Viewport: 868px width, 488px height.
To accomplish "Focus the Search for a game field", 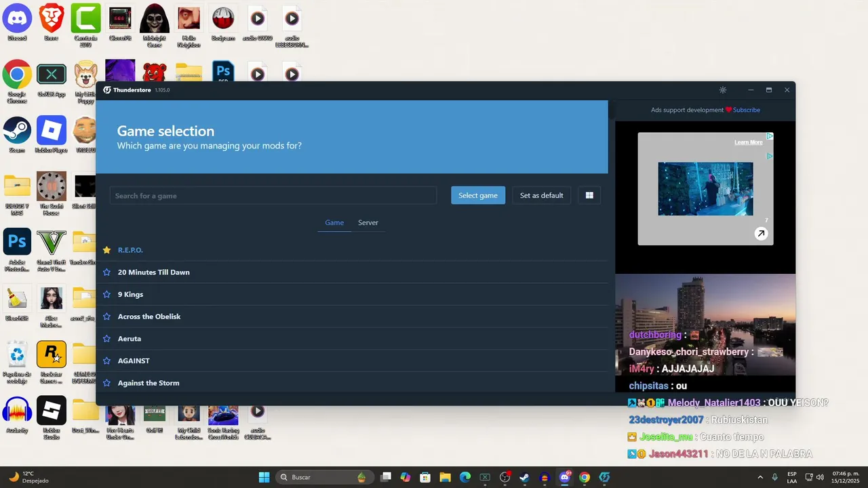I will click(273, 196).
